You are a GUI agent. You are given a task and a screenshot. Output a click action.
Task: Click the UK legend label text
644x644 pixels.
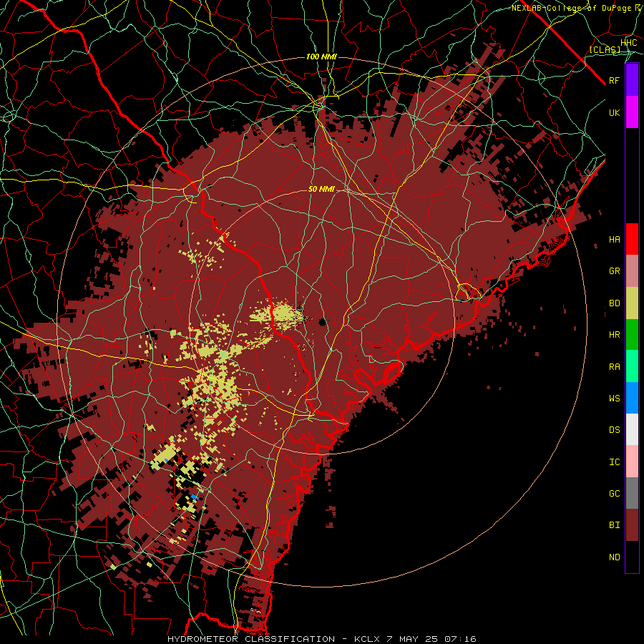pos(615,112)
